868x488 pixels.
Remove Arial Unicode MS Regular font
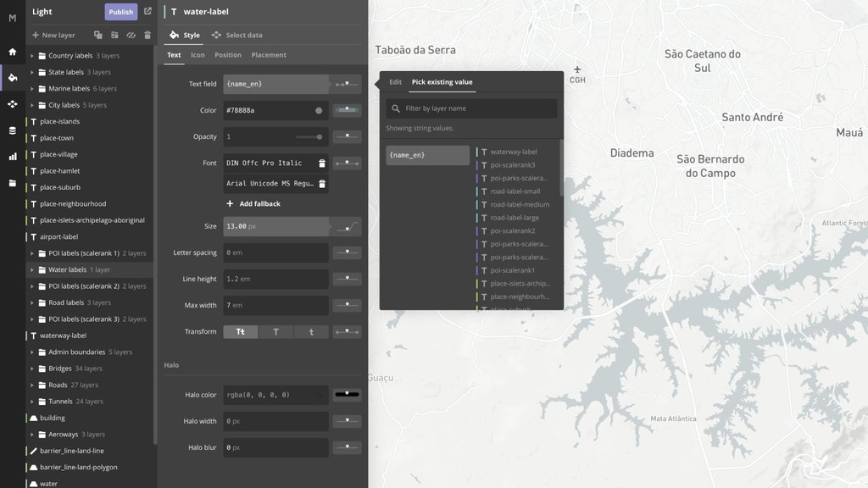[x=322, y=183]
